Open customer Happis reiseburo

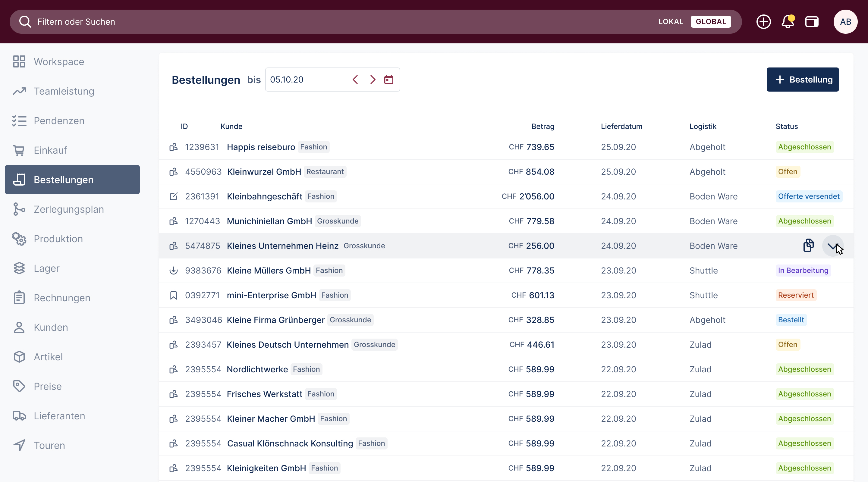[261, 147]
